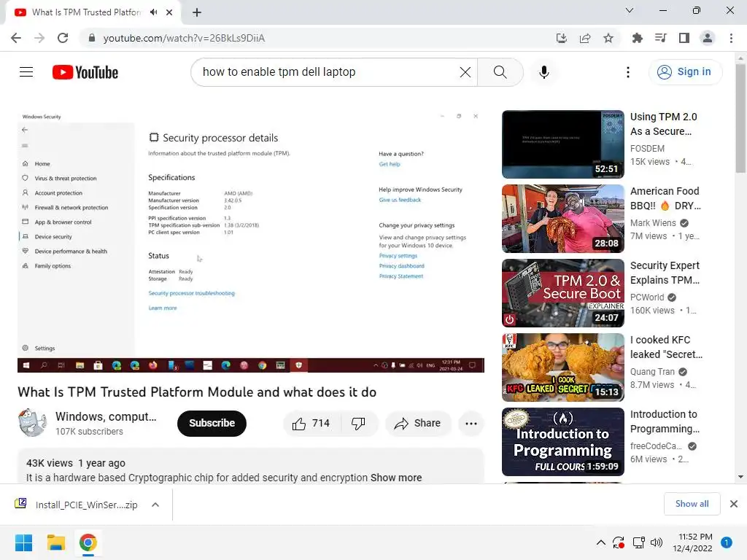The height and width of the screenshot is (560, 747).
Task: Close the TPM YouTube tab
Action: [x=169, y=12]
